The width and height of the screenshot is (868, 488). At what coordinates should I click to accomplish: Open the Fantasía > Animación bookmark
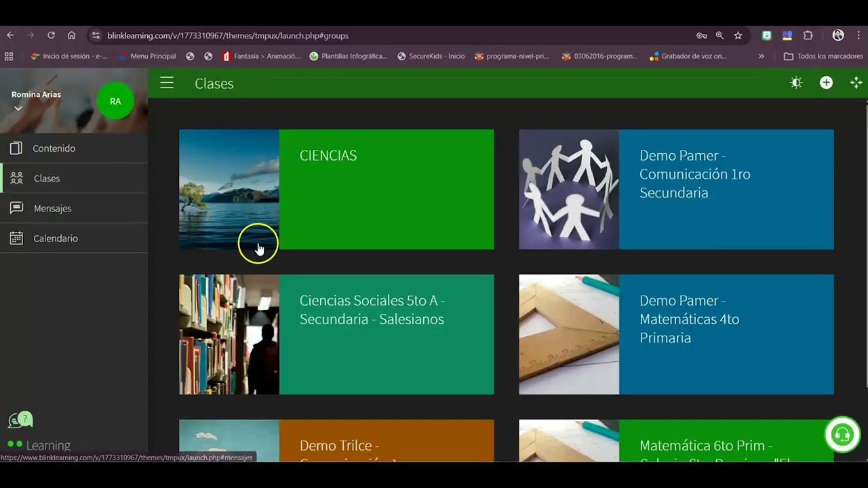pos(261,56)
